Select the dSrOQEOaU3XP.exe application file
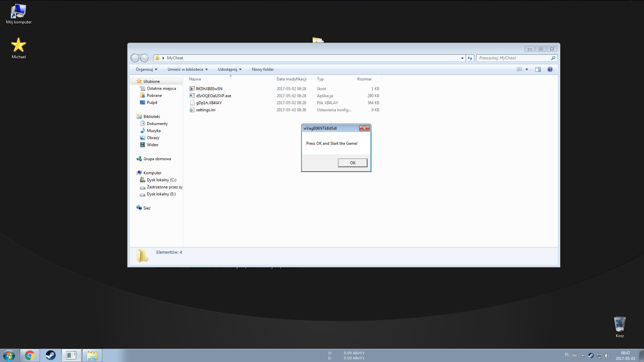Viewport: 644px width, 362px height. [x=213, y=96]
